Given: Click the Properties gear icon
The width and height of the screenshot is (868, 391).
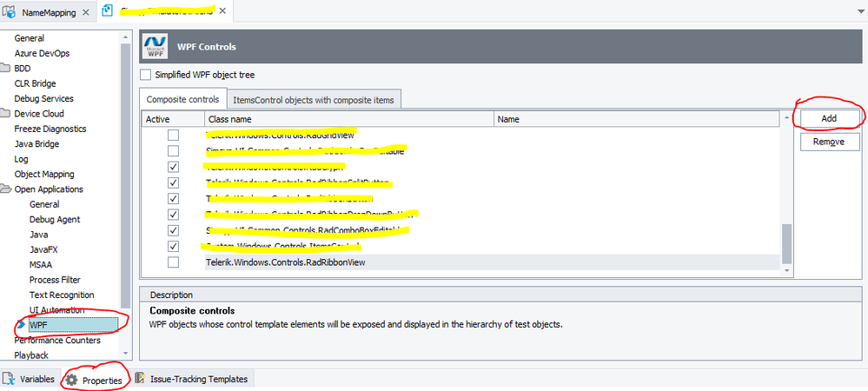Looking at the screenshot, I should [x=71, y=380].
